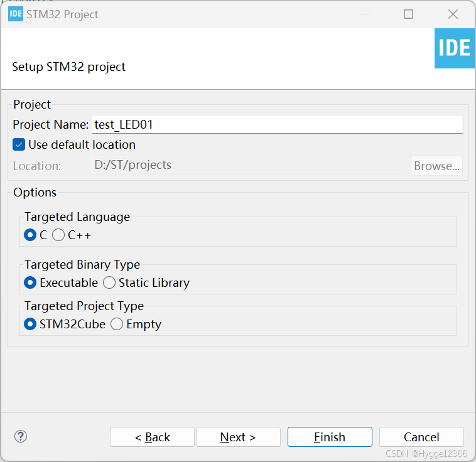
Task: Minimize the STM32 Project dialog
Action: pos(365,14)
